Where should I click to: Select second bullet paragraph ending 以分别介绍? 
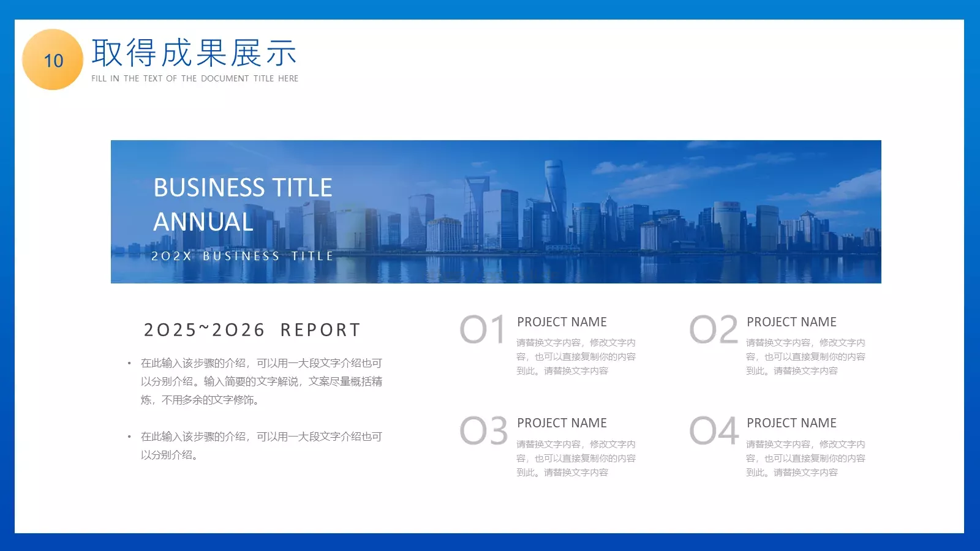pos(262,446)
